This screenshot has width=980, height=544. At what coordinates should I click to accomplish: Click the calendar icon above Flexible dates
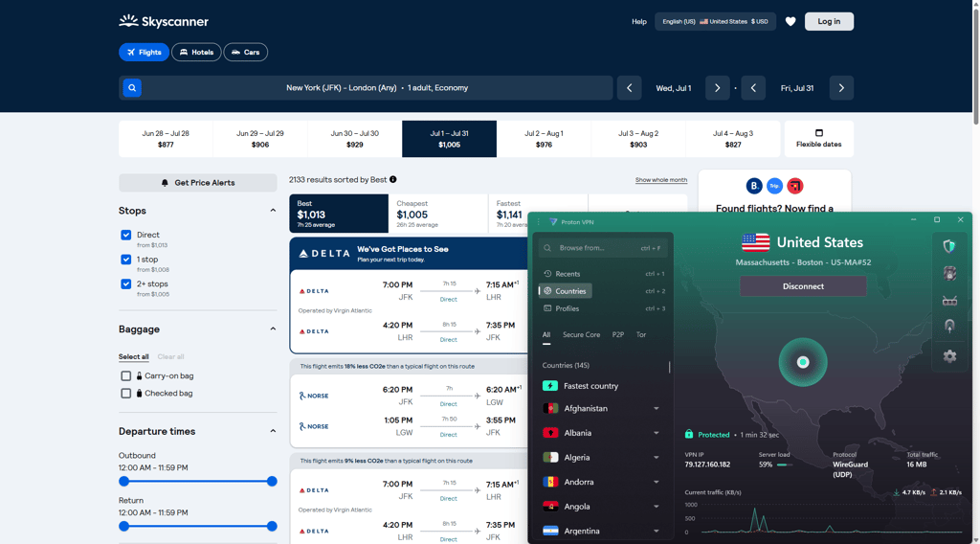pyautogui.click(x=819, y=132)
